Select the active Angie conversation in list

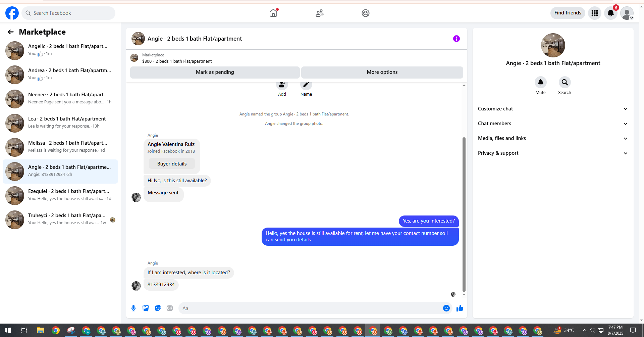pos(60,172)
